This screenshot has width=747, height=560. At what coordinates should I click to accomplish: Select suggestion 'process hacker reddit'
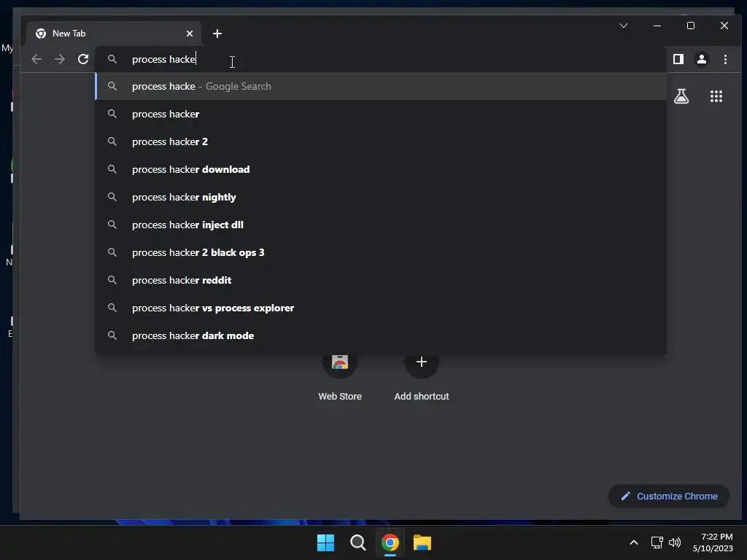pyautogui.click(x=381, y=280)
